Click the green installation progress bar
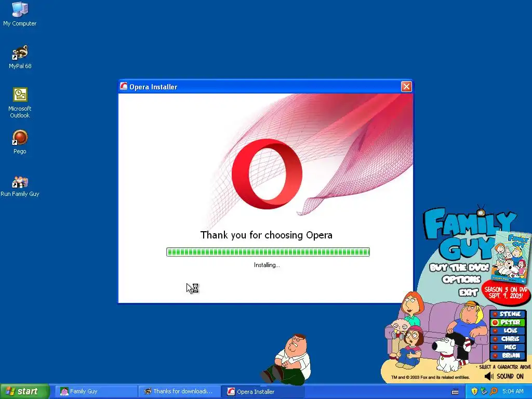The height and width of the screenshot is (399, 532). click(x=268, y=252)
